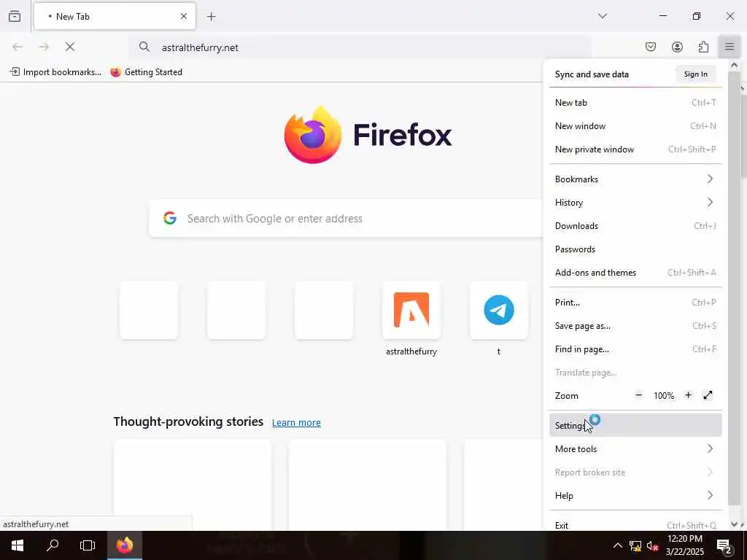Choose New tab menu item

point(635,102)
